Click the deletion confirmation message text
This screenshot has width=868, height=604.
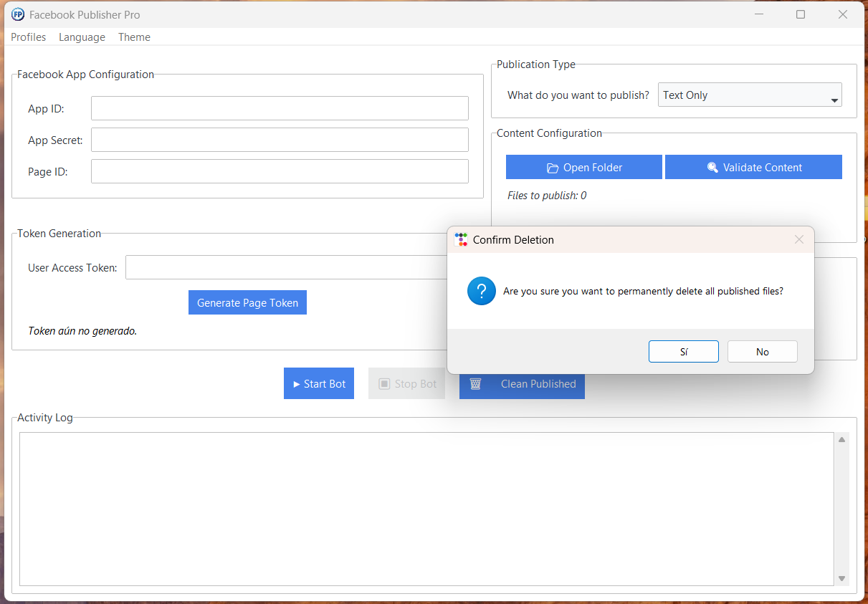[x=643, y=292]
